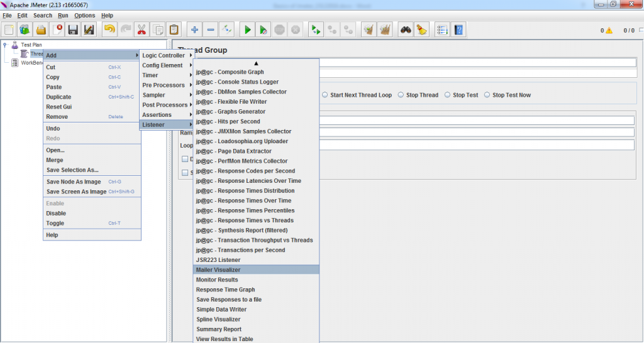The height and width of the screenshot is (343, 644).
Task: Open the Options menu
Action: pos(85,16)
